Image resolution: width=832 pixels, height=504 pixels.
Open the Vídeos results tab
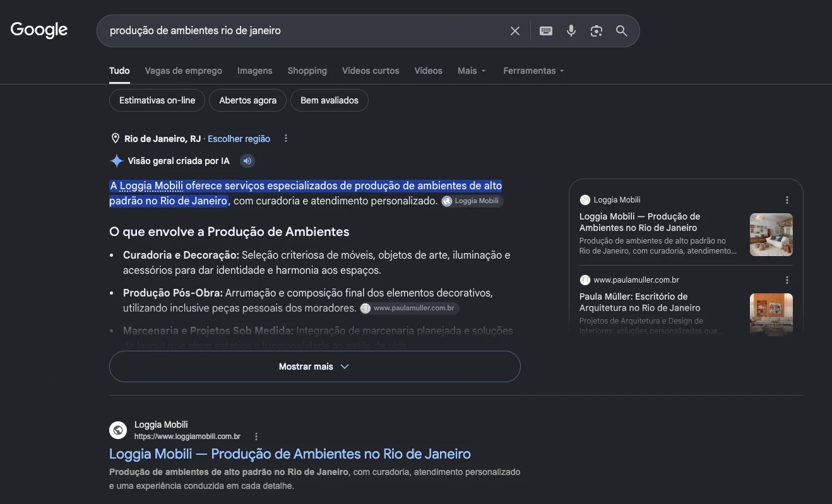[x=429, y=71]
